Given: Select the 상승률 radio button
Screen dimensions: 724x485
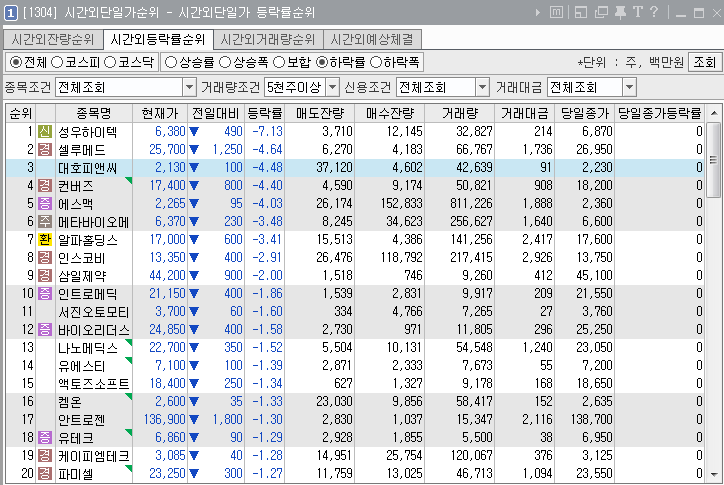Looking at the screenshot, I should 170,62.
